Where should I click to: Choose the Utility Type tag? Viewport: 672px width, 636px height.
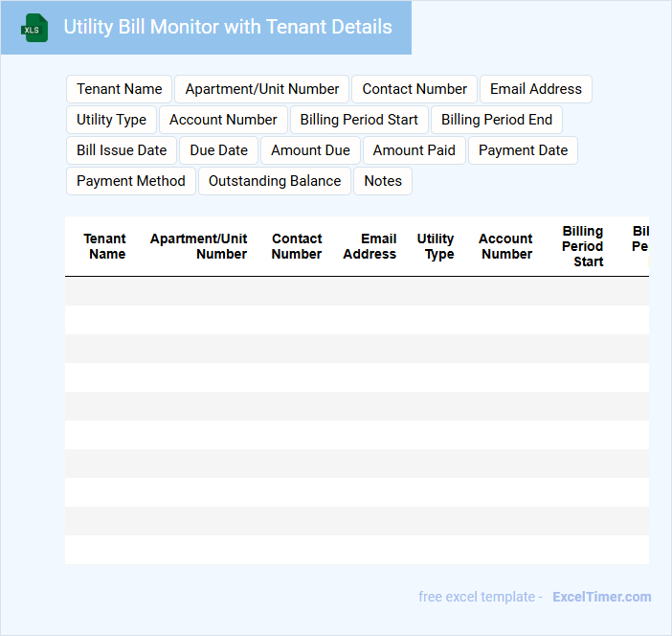(x=111, y=120)
